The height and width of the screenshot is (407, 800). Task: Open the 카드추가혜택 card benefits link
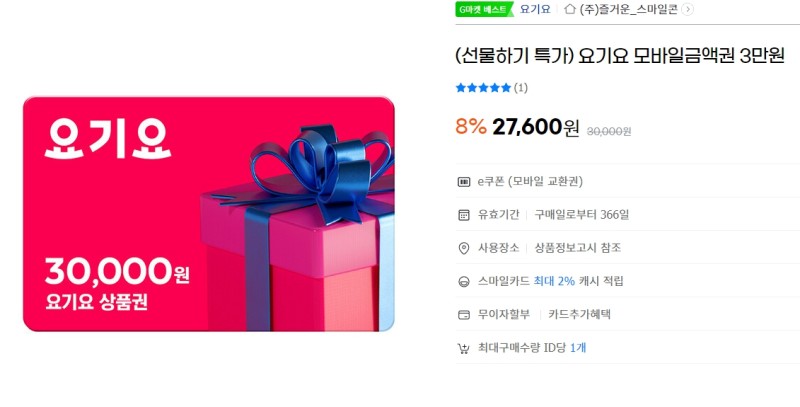579,314
